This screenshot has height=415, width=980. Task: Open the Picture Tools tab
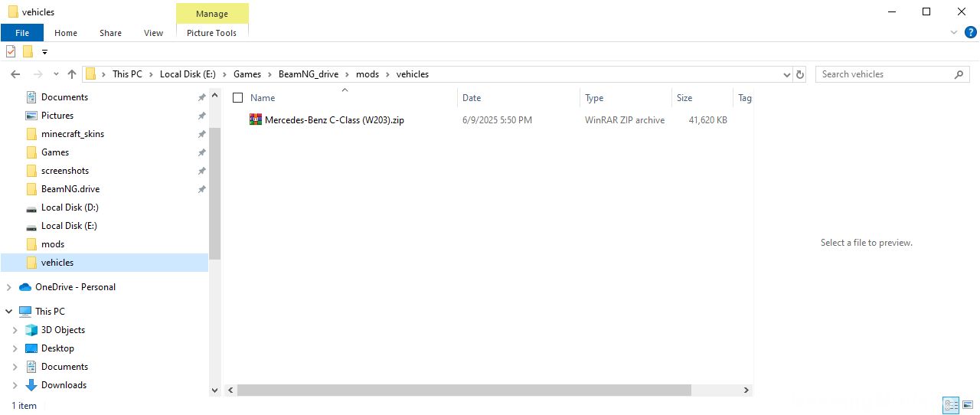click(212, 33)
